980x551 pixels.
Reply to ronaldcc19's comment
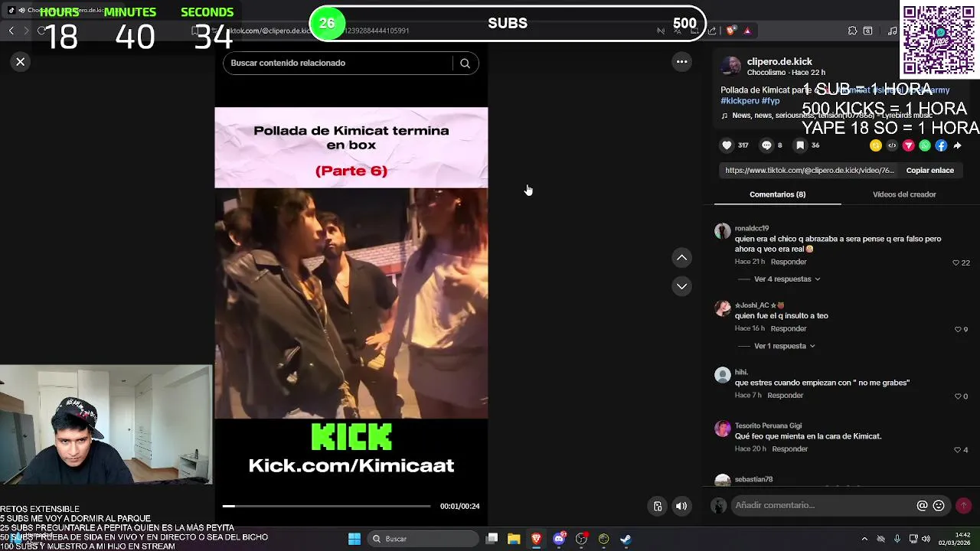click(x=789, y=262)
